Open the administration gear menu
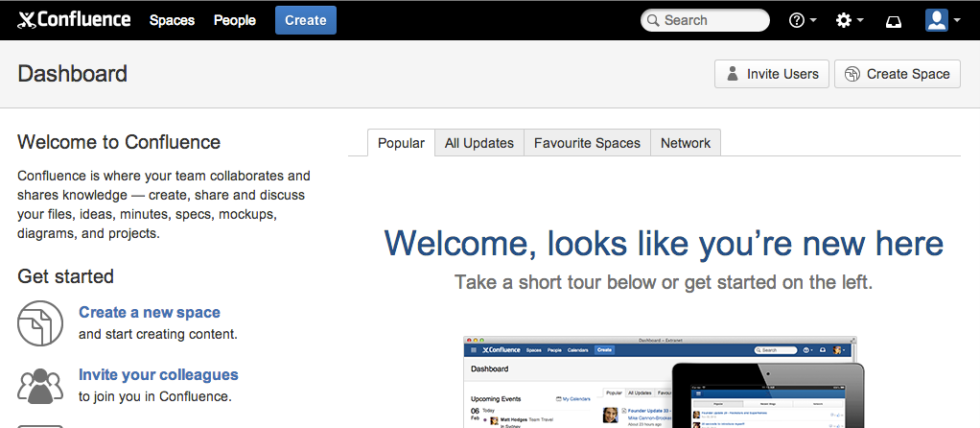Image resolution: width=980 pixels, height=428 pixels. (x=849, y=20)
